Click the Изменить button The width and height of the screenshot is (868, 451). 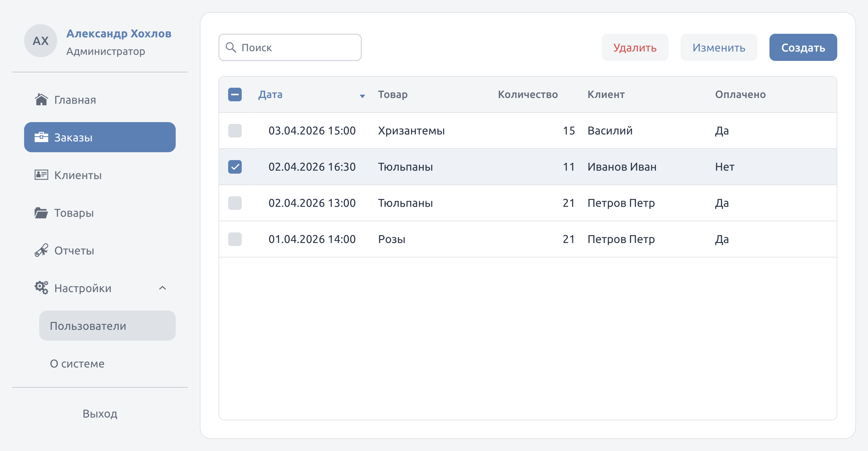(x=719, y=47)
